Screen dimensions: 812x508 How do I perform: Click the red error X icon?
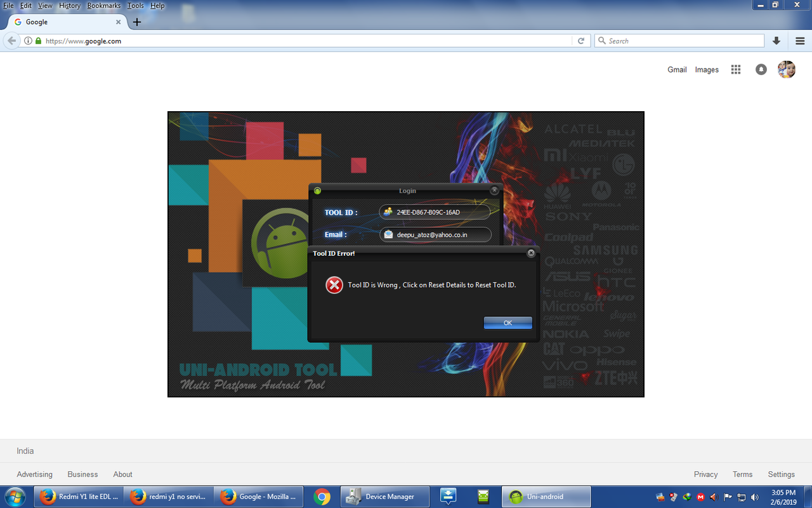pyautogui.click(x=334, y=285)
